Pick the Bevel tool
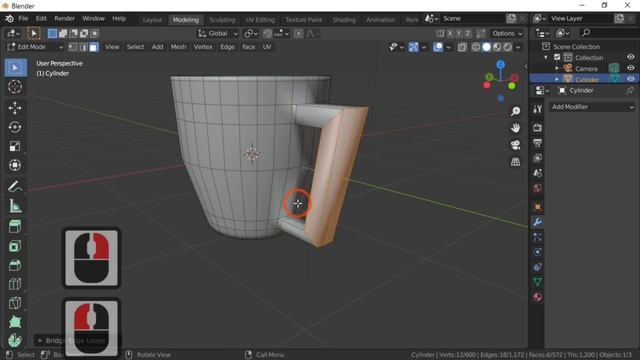The width and height of the screenshot is (640, 360). click(15, 265)
